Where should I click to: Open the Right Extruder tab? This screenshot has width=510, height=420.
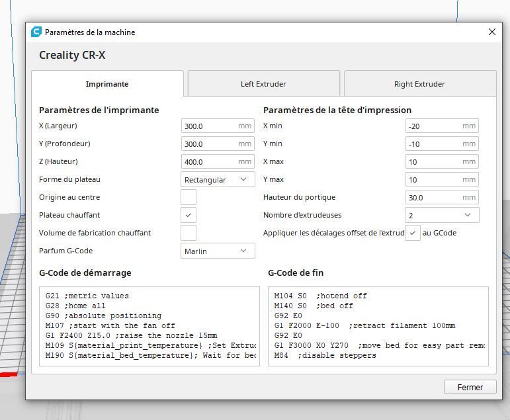(420, 84)
